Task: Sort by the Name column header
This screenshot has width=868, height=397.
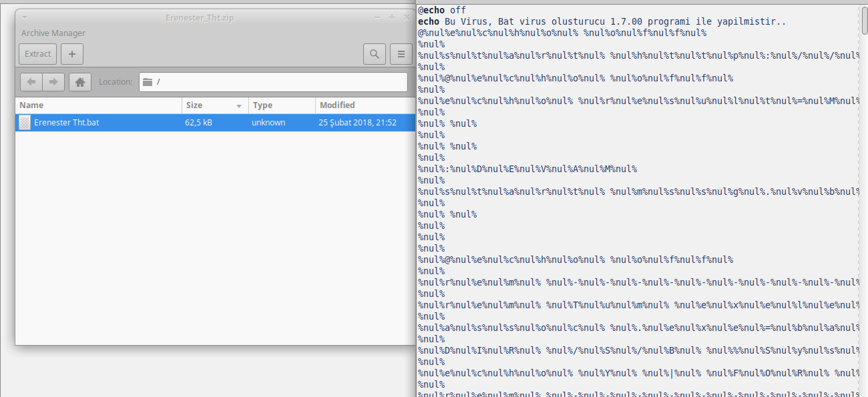Action: (98, 105)
